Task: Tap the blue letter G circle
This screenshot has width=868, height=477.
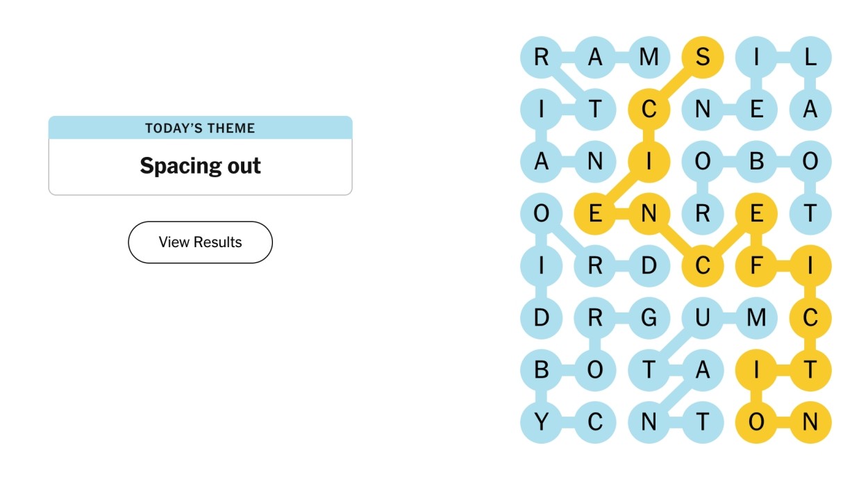Action: 649,317
